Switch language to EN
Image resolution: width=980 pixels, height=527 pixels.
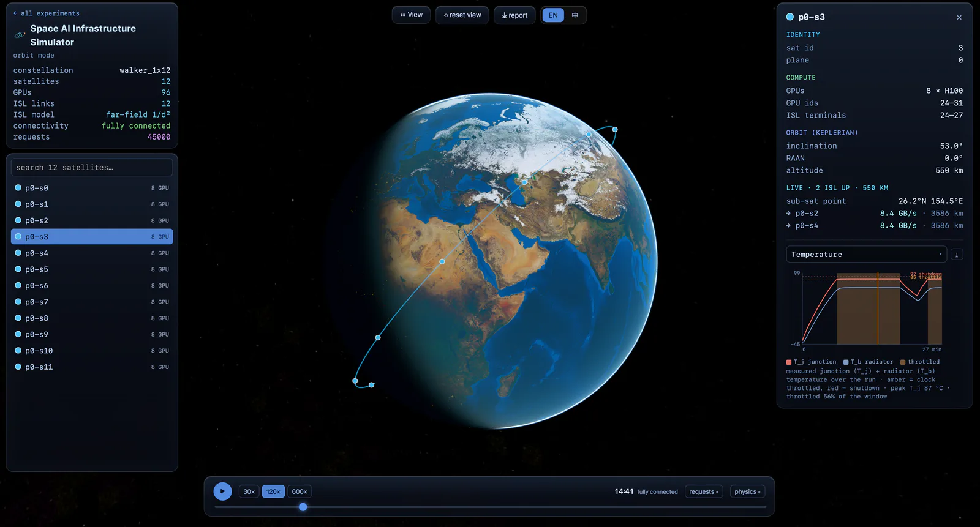(x=553, y=15)
